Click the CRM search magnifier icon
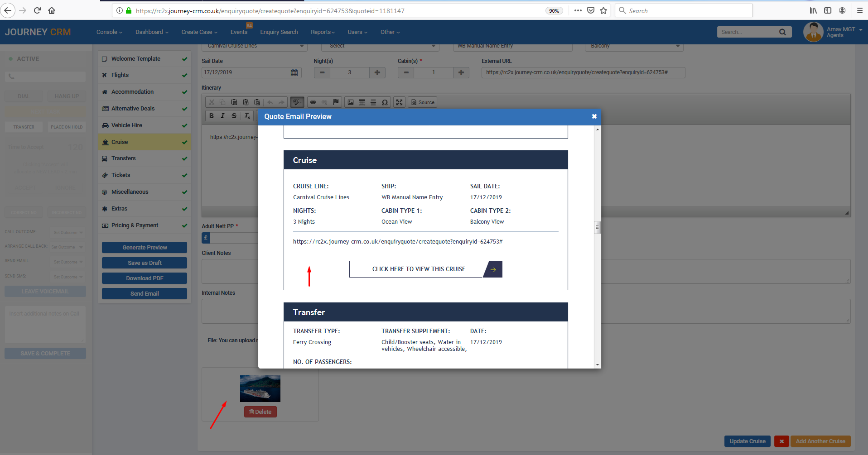Viewport: 868px width, 455px height. [782, 32]
